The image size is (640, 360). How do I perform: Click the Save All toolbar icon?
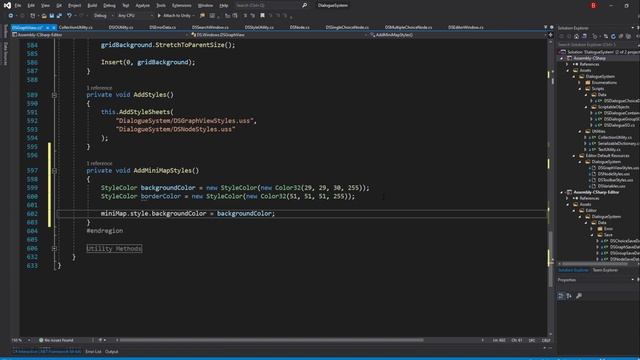pos(59,16)
